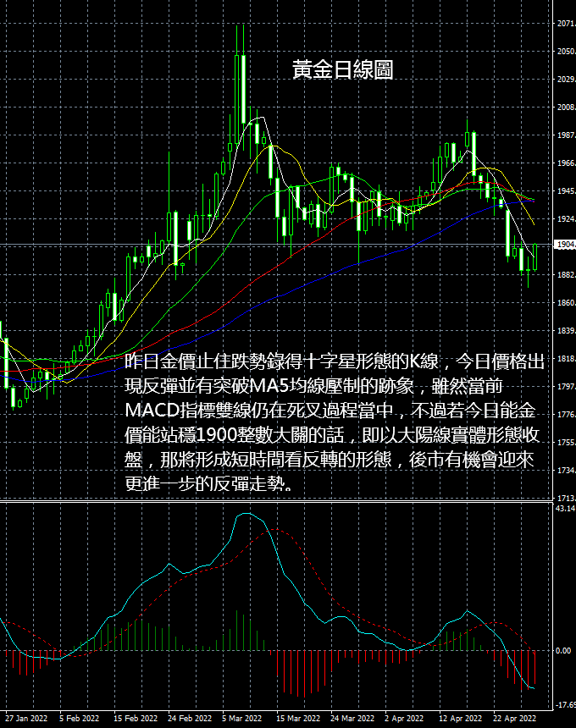
Task: Select the 1776 price axis label
Action: (x=566, y=414)
